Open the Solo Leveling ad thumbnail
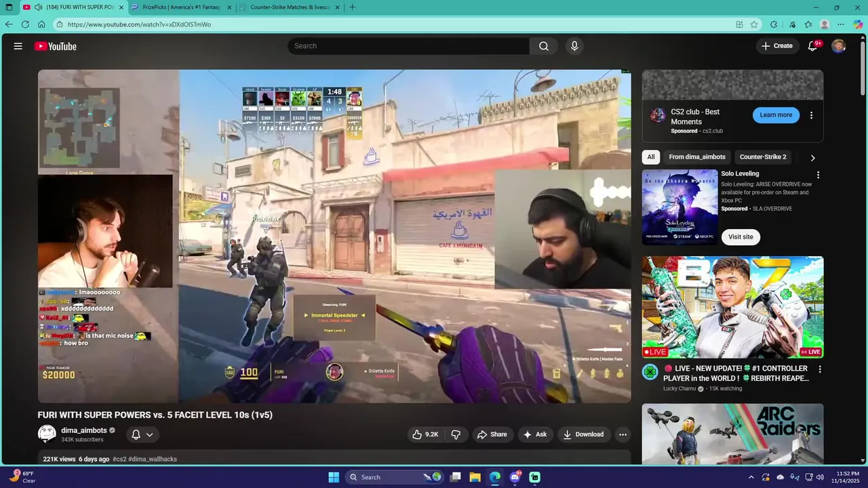 coord(679,207)
